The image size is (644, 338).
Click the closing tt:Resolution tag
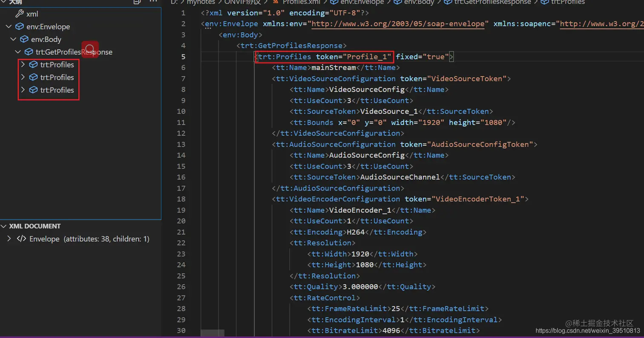click(325, 276)
